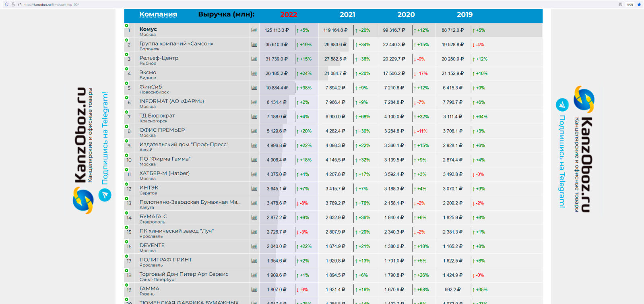Open chart icon for ХАТБЕР-М row

click(x=254, y=174)
